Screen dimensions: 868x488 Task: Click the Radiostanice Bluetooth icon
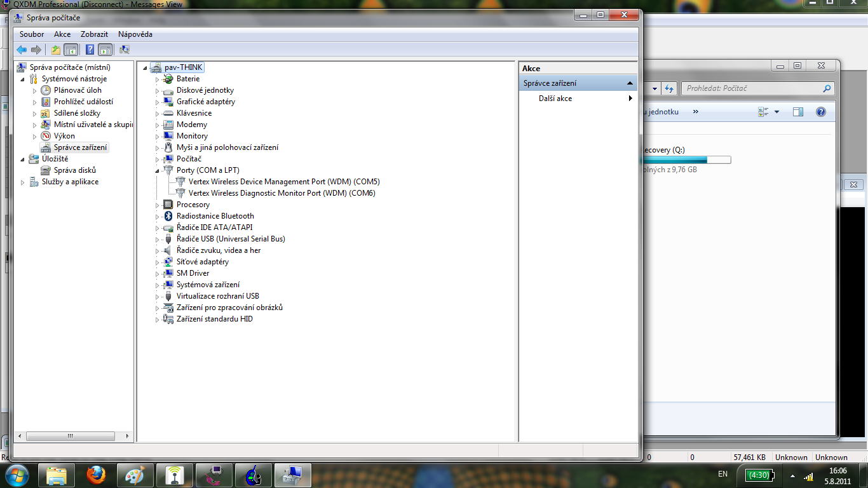tap(168, 216)
